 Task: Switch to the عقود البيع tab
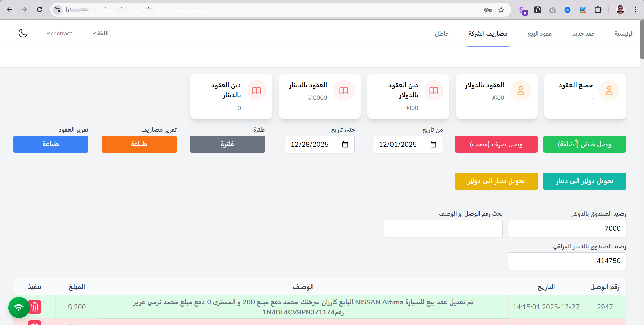(539, 34)
